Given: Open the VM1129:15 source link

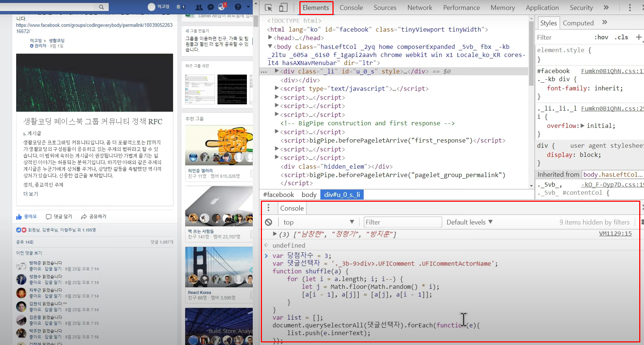Looking at the screenshot, I should pos(615,233).
